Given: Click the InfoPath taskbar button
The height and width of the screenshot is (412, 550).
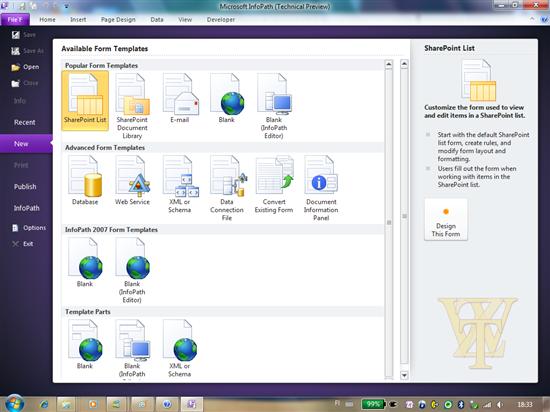Looking at the screenshot, I should point(192,404).
